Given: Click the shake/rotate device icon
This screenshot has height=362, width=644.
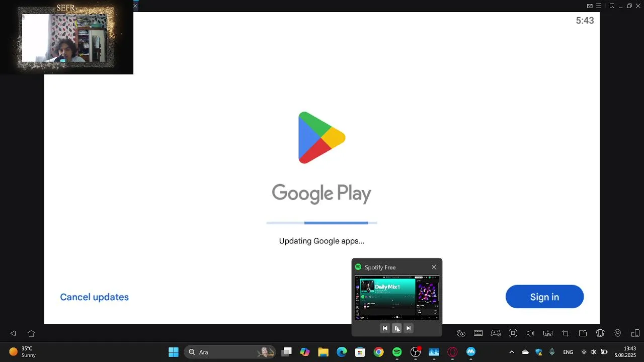Looking at the screenshot, I should 600,333.
